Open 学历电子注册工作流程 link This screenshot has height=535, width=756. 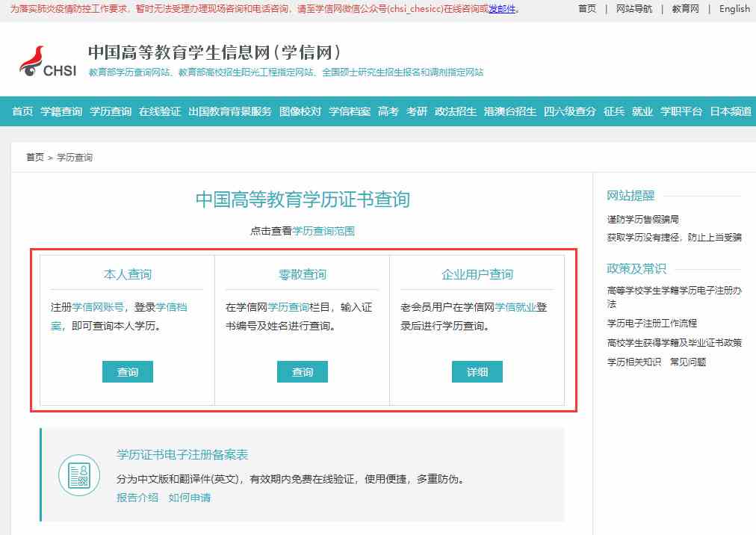(x=652, y=324)
